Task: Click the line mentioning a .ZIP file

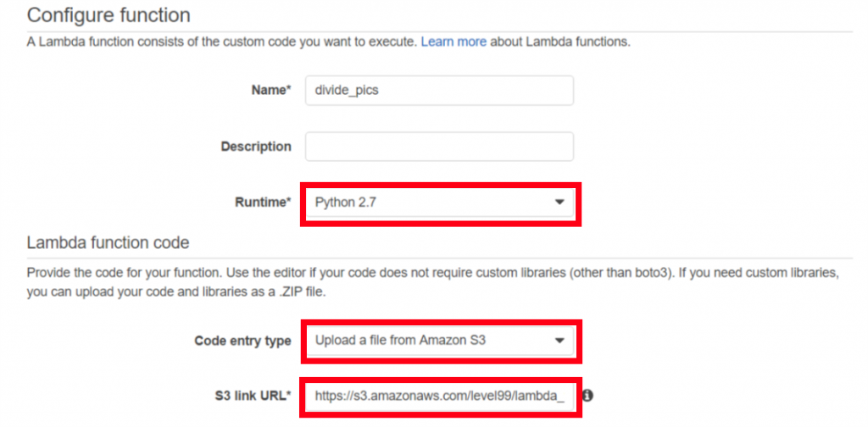Action: tap(176, 291)
